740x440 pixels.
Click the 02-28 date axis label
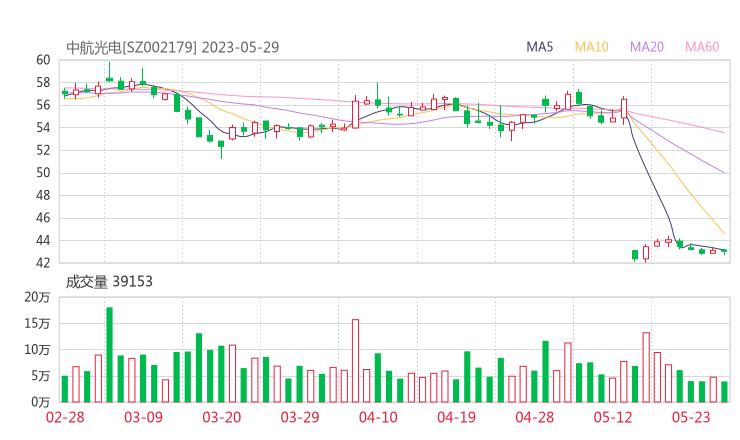pos(65,417)
